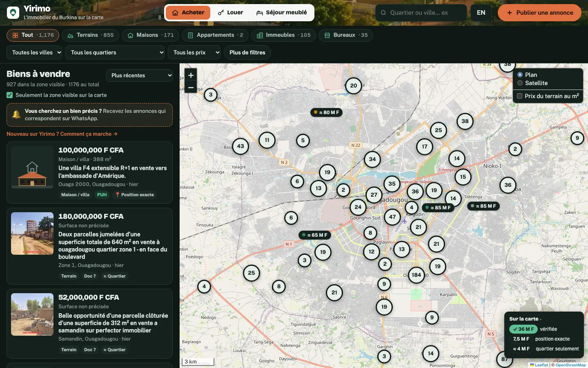Click the ≈ 80 M F price marker
Viewport: 588px width, 368px height.
pyautogui.click(x=326, y=112)
